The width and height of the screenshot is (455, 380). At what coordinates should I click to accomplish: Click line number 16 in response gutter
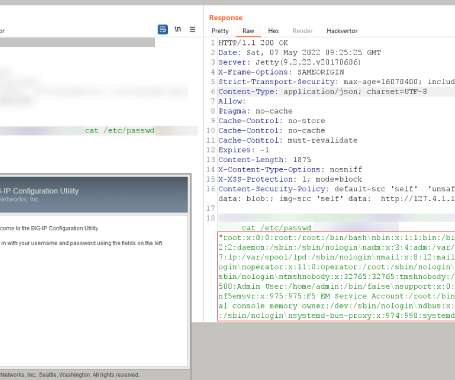point(211,189)
